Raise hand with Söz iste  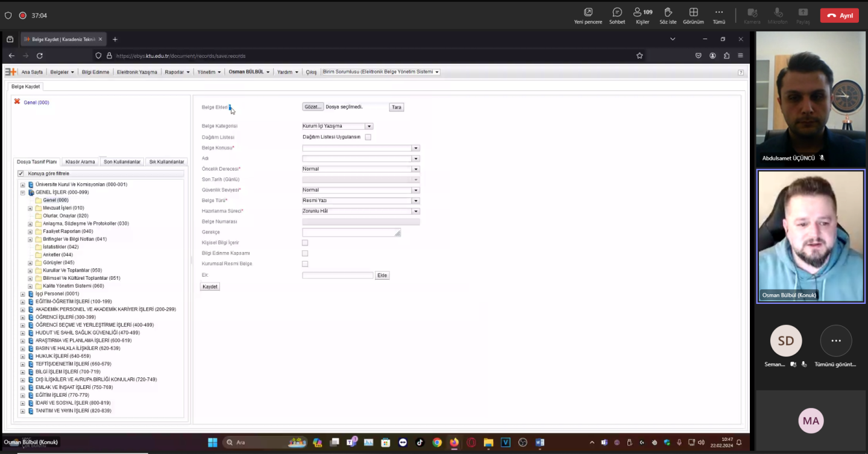[668, 16]
